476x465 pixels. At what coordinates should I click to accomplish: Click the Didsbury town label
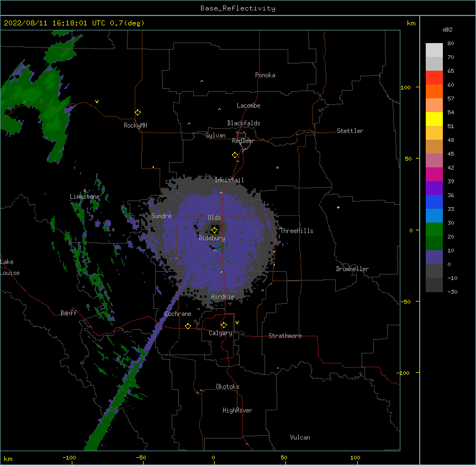pyautogui.click(x=211, y=238)
